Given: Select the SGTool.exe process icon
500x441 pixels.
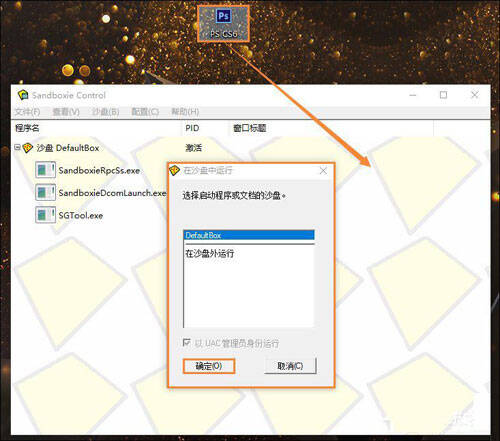Looking at the screenshot, I should click(45, 215).
